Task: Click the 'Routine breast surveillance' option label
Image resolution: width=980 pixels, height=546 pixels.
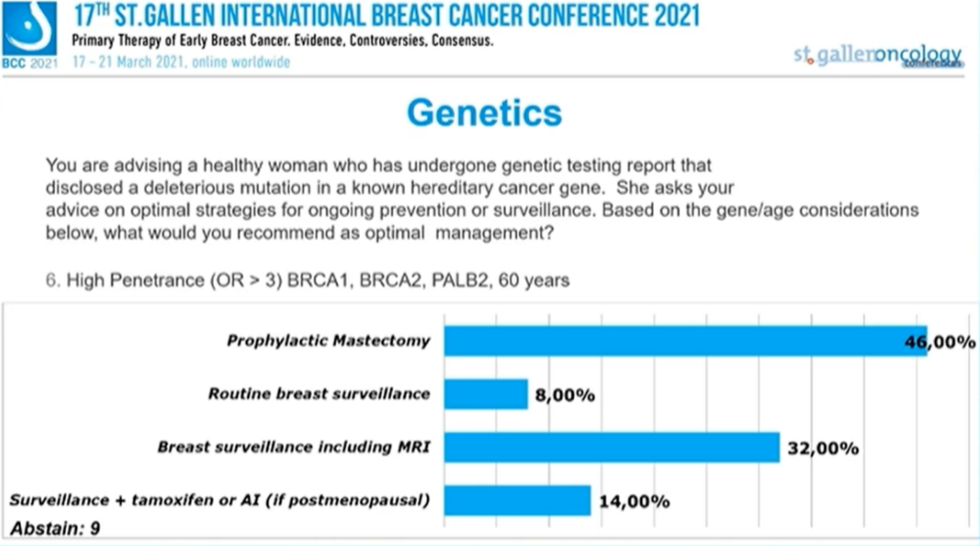Action: pyautogui.click(x=318, y=394)
